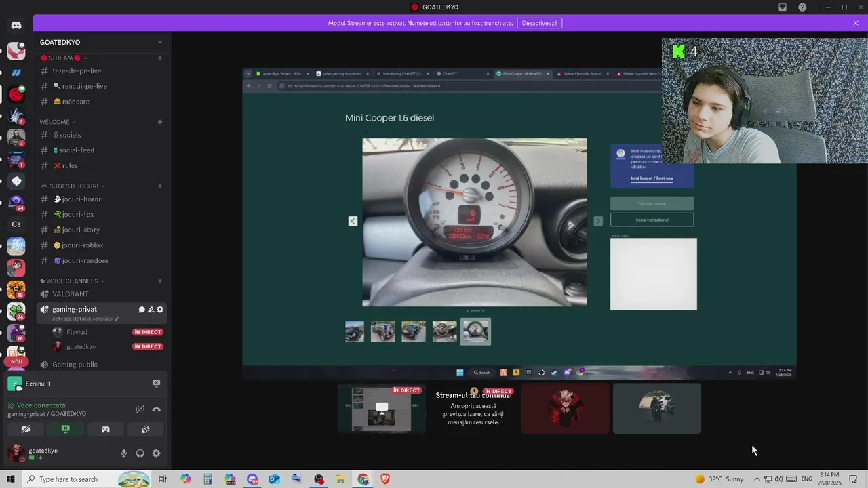Viewport: 868px width, 488px height.
Task: Invite people to gaming-privat channel
Action: click(151, 310)
